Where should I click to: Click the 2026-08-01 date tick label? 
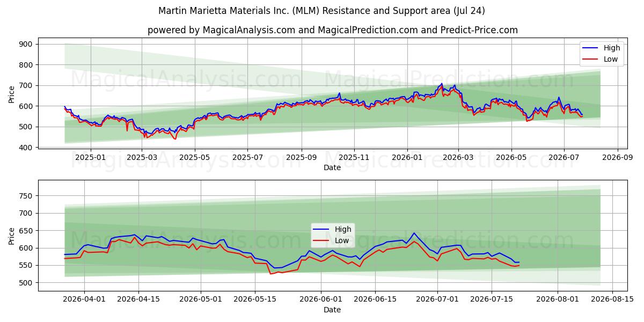[x=558, y=299]
